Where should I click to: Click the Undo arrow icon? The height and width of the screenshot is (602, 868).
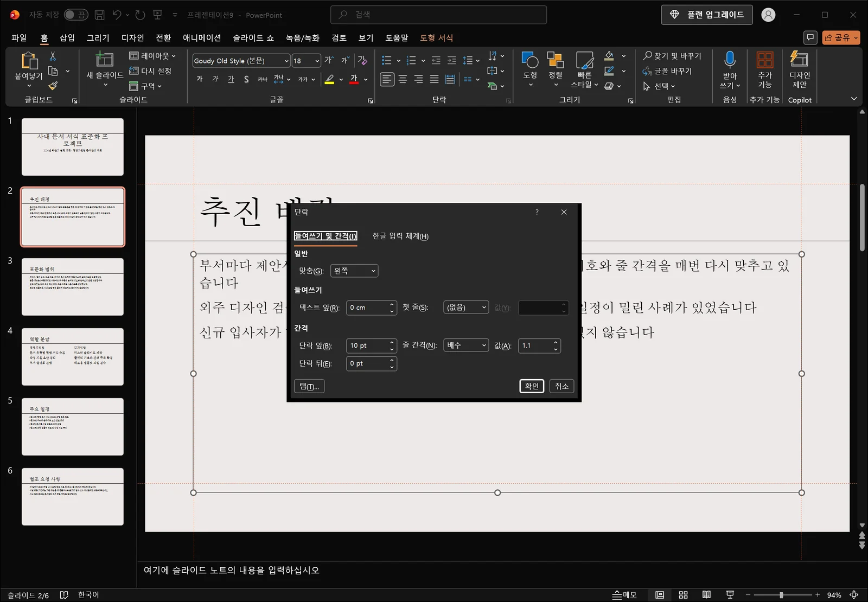pyautogui.click(x=117, y=15)
